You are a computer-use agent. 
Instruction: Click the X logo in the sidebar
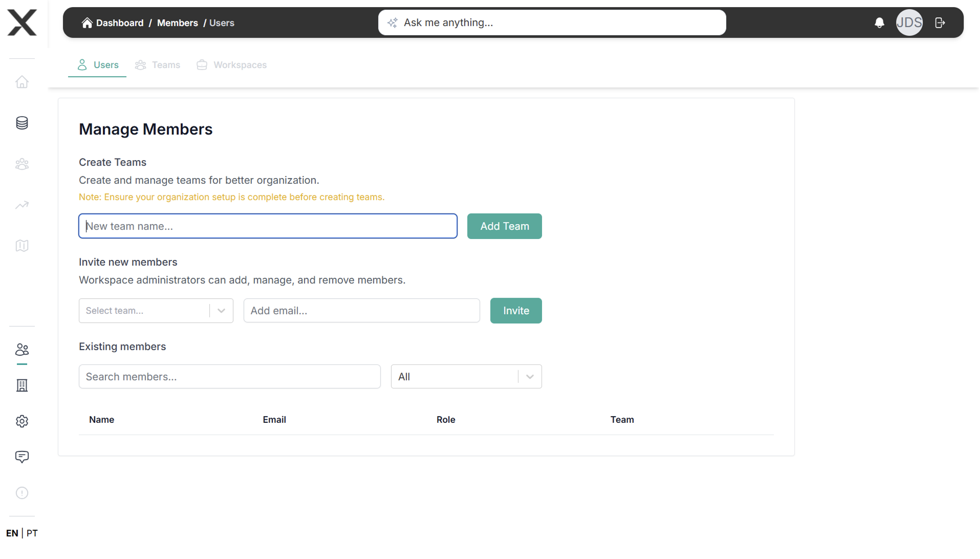click(x=22, y=22)
